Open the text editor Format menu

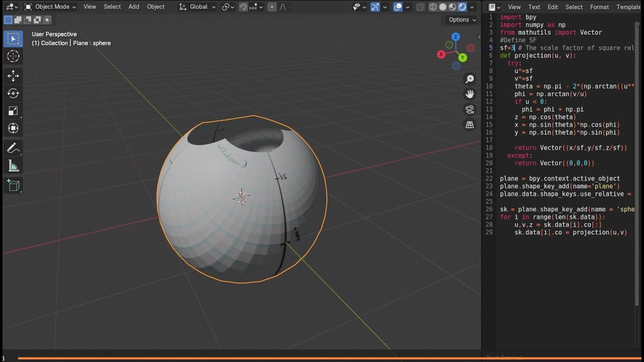(599, 7)
